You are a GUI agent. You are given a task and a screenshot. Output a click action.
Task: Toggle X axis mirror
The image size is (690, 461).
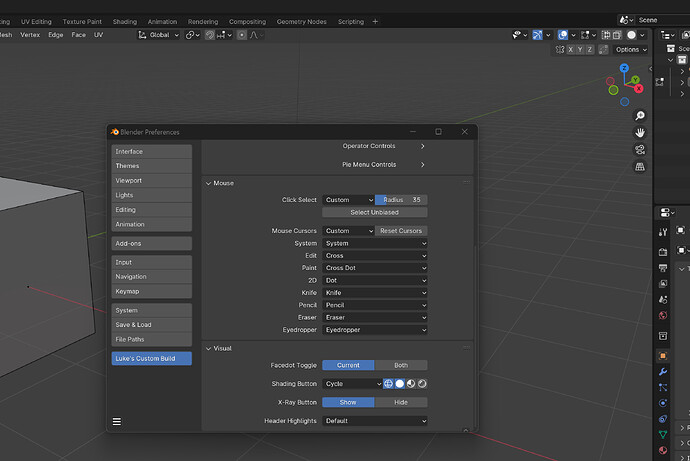click(x=570, y=50)
